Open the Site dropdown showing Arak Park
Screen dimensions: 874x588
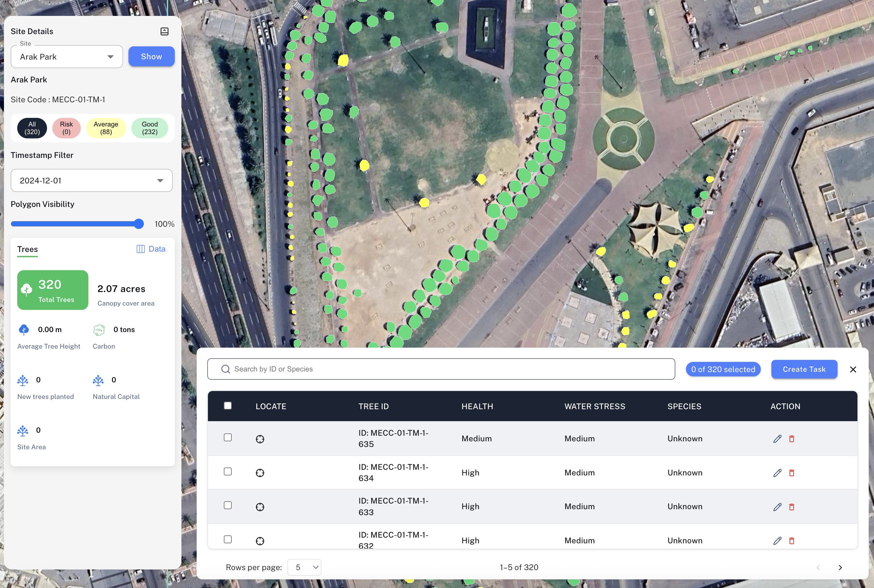tap(67, 57)
